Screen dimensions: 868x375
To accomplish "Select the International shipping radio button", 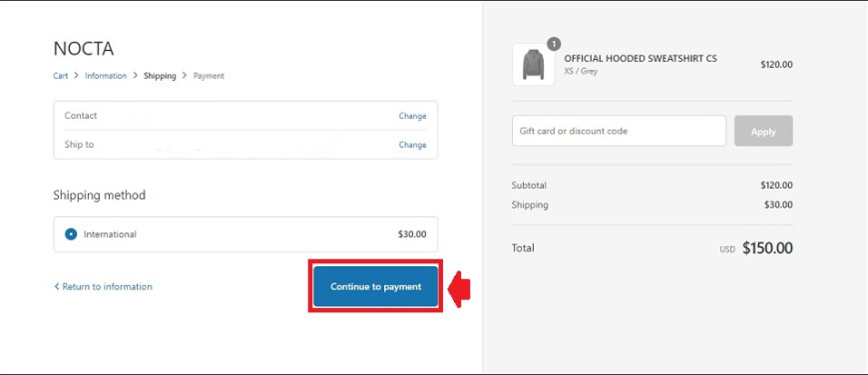I will click(x=71, y=234).
